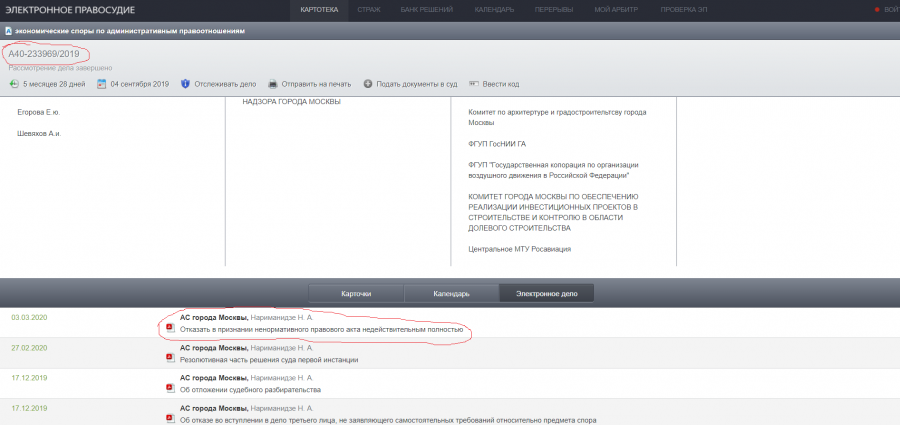The height and width of the screenshot is (425, 900).
Task: Click the shield icon for tracking the case
Action: click(186, 84)
